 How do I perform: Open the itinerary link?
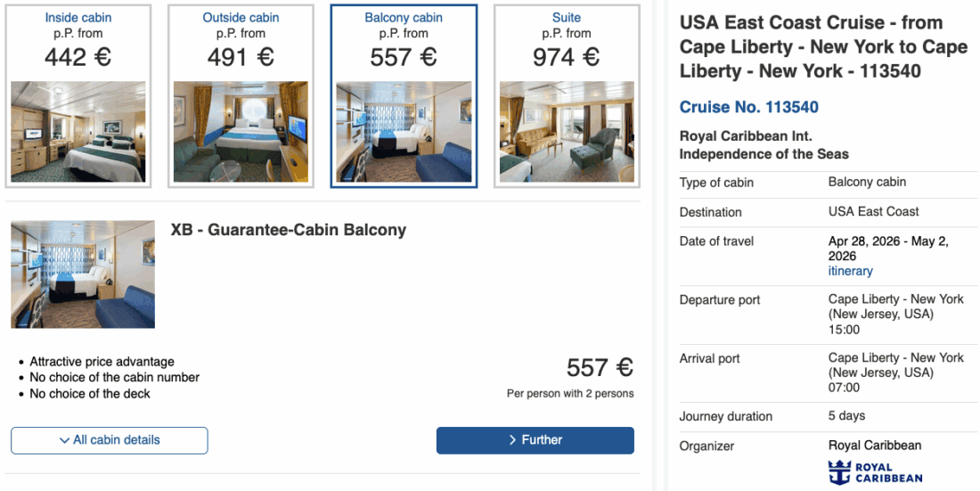(850, 271)
